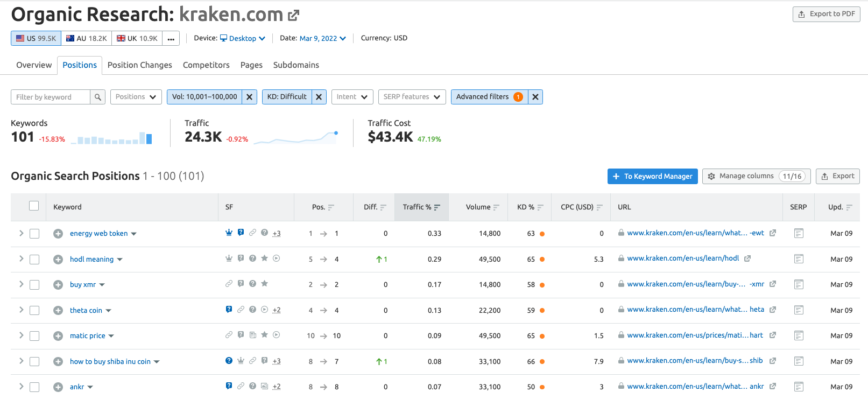Check the hodl meaning row checkbox
The width and height of the screenshot is (868, 399).
(x=34, y=260)
